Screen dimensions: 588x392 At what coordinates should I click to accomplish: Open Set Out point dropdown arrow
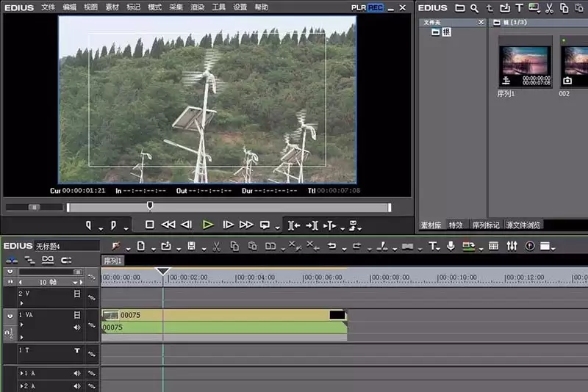click(126, 228)
